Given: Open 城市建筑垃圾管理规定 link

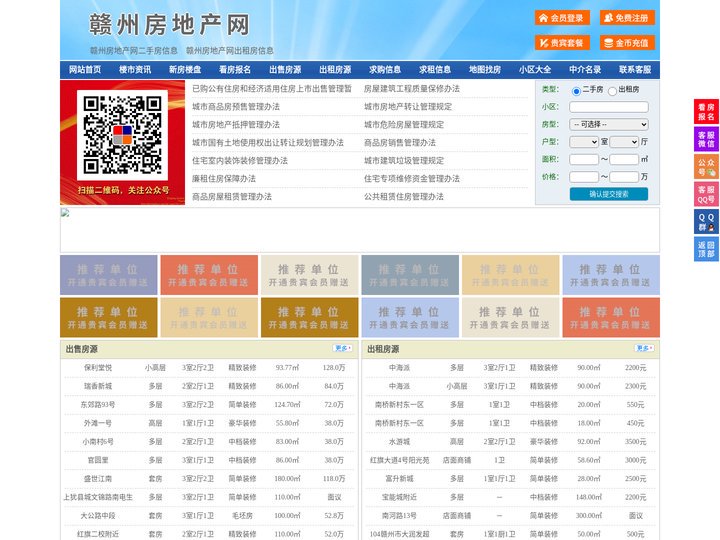Looking at the screenshot, I should pyautogui.click(x=404, y=161).
